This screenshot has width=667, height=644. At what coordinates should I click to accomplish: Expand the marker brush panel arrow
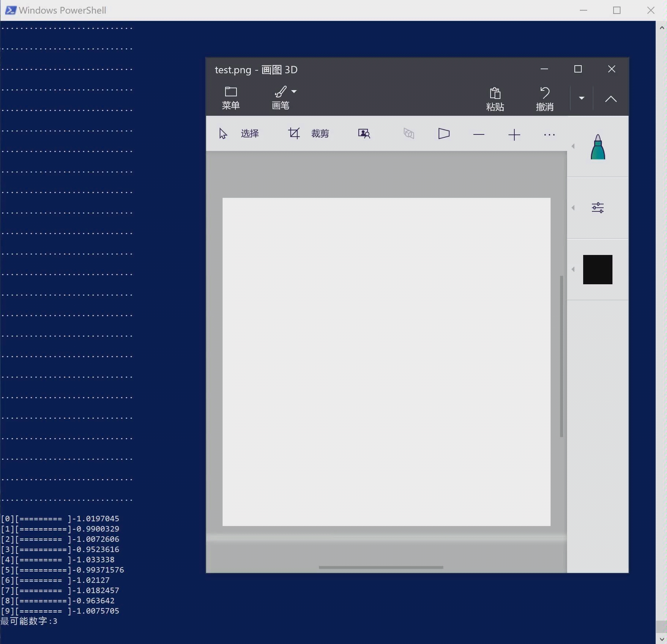(573, 146)
